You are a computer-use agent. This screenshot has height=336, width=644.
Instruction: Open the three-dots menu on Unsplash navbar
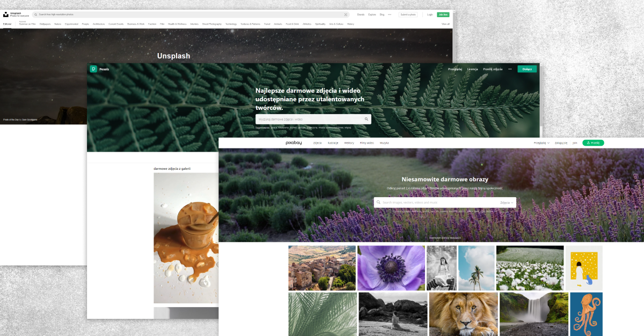(x=390, y=14)
